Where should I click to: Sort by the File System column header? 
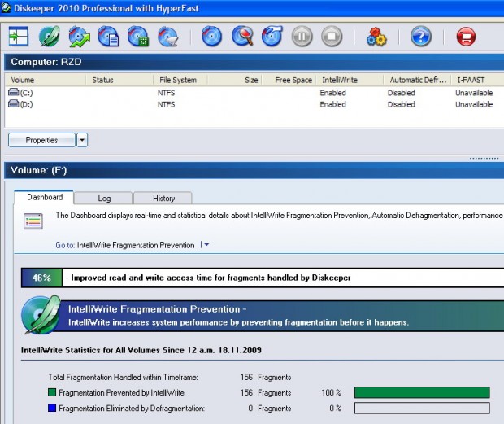click(x=180, y=80)
